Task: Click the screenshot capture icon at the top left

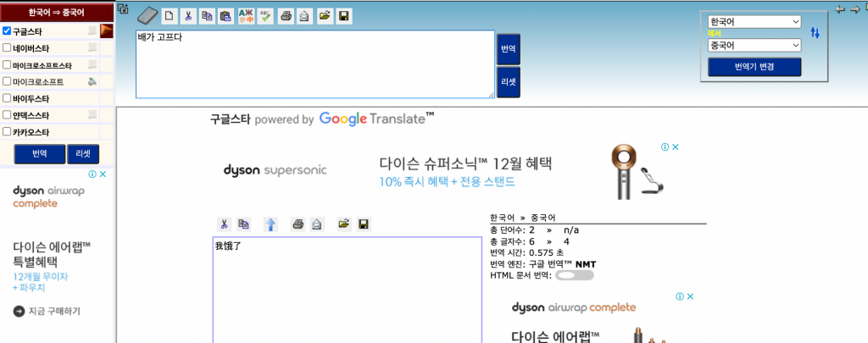Action: [123, 8]
